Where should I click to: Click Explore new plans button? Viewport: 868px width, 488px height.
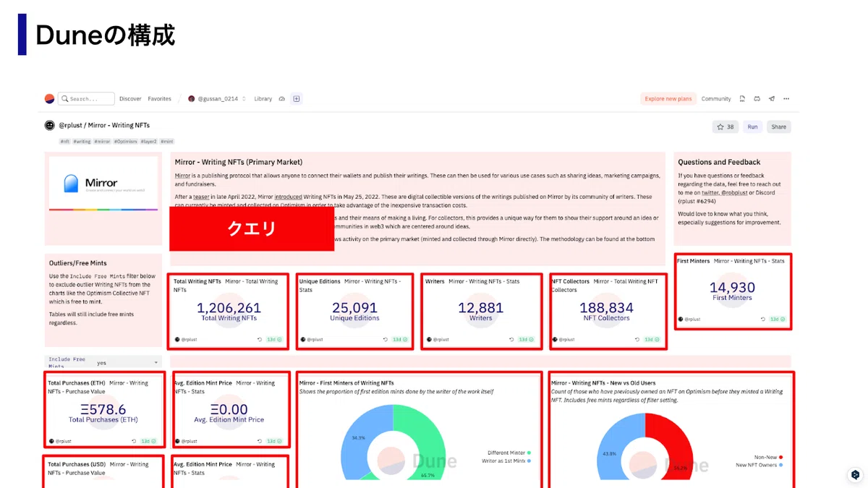tap(668, 99)
